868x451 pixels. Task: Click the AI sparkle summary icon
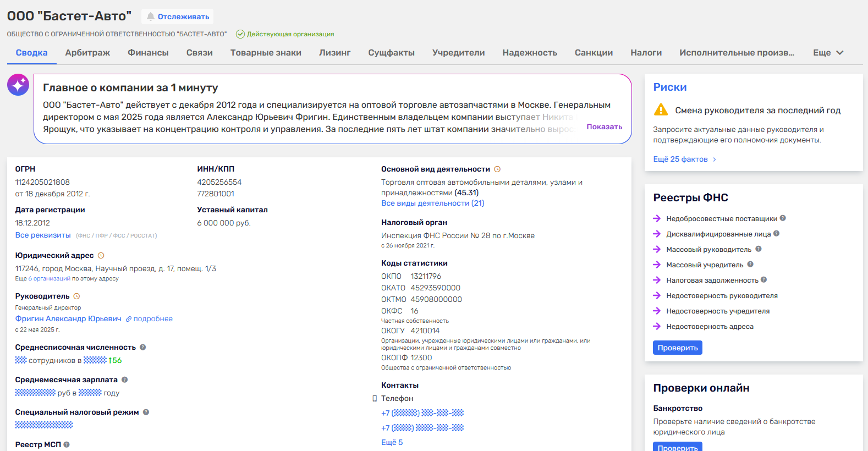click(18, 85)
